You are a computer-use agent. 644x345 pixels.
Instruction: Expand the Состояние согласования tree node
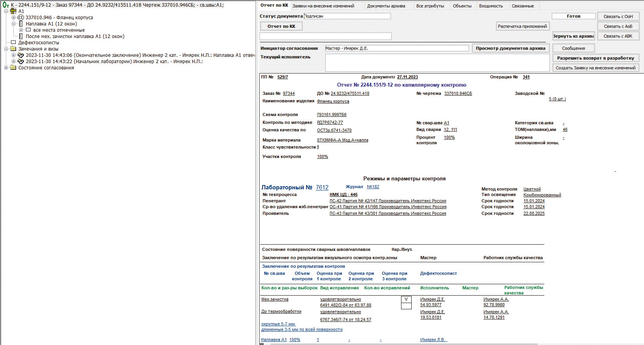[x=6, y=68]
